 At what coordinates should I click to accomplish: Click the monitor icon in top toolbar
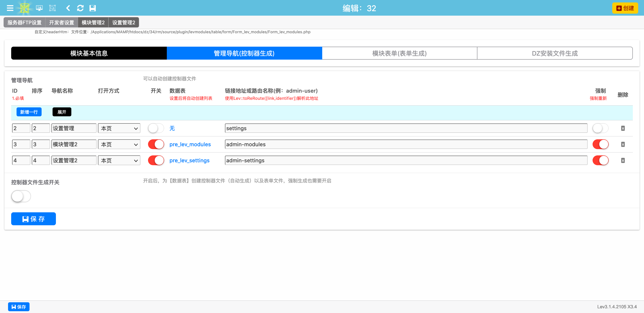[x=39, y=8]
